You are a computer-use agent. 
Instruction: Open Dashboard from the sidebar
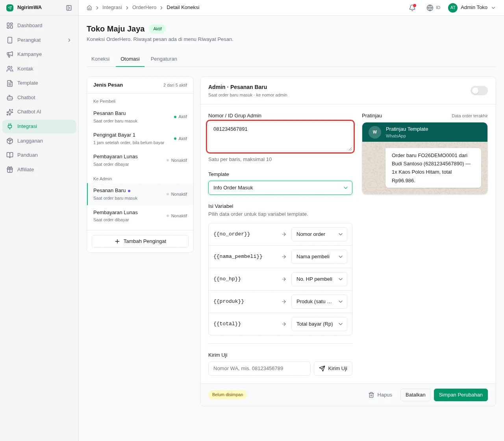[x=39, y=26]
